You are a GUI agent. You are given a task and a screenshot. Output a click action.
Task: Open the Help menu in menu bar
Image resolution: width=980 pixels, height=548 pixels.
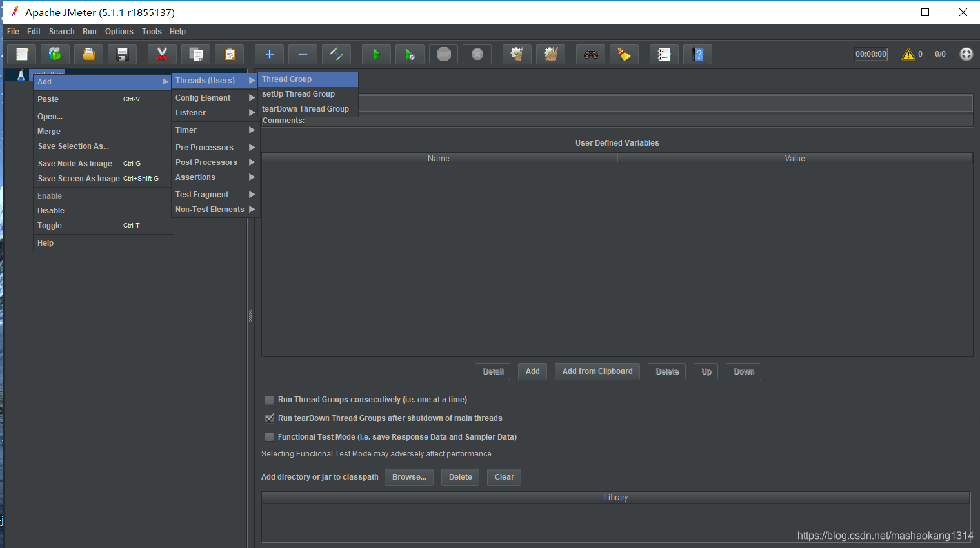[177, 32]
